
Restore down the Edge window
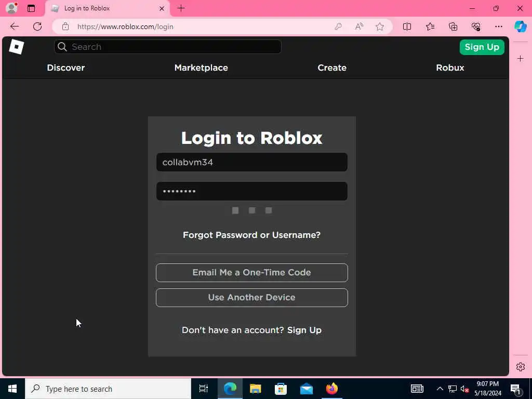point(496,8)
